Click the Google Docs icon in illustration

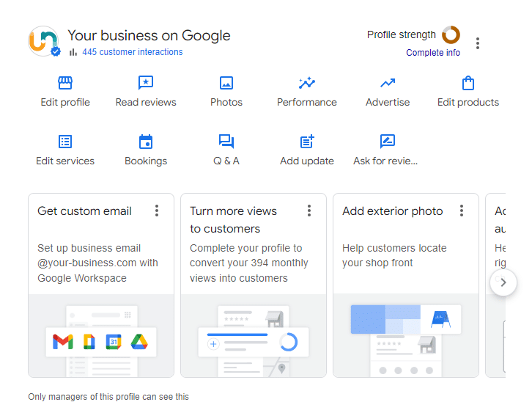(89, 342)
